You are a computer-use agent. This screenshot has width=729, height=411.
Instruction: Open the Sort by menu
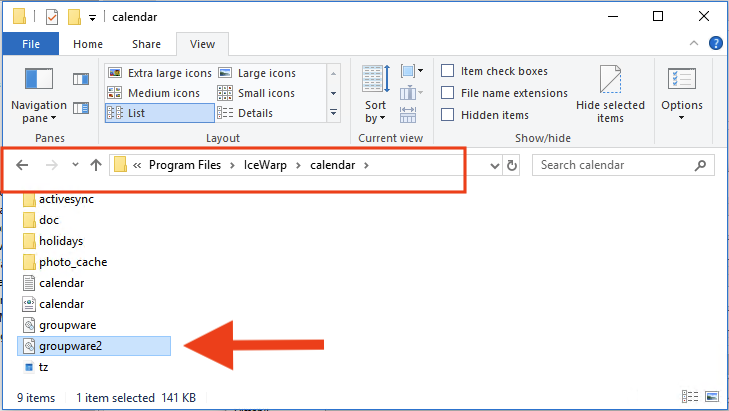pyautogui.click(x=375, y=112)
